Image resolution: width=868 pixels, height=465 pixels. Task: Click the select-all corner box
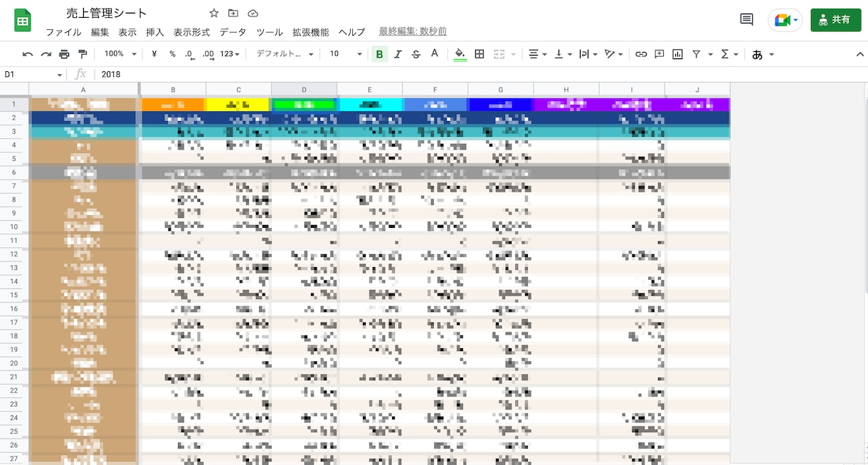click(x=14, y=89)
